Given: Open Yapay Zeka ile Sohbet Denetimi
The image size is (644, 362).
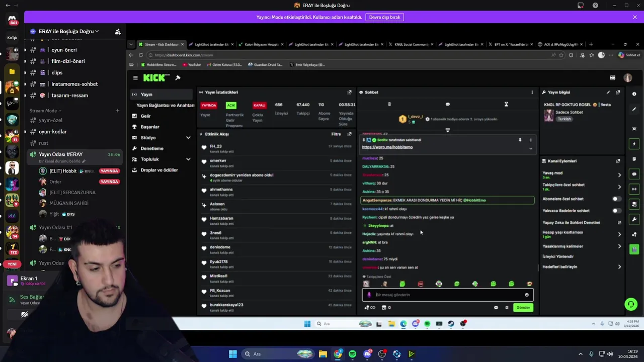Looking at the screenshot, I should pyautogui.click(x=582, y=223).
